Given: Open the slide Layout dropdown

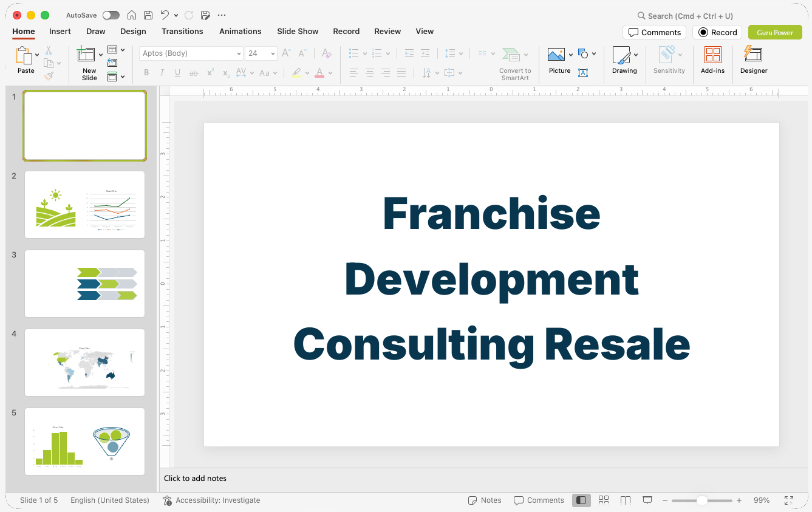Looking at the screenshot, I should pos(115,50).
